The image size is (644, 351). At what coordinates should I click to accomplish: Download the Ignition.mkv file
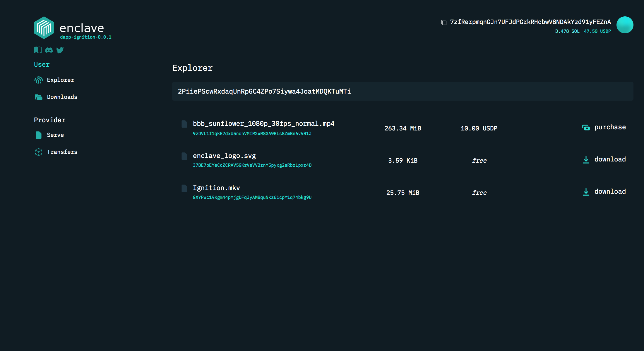(604, 192)
